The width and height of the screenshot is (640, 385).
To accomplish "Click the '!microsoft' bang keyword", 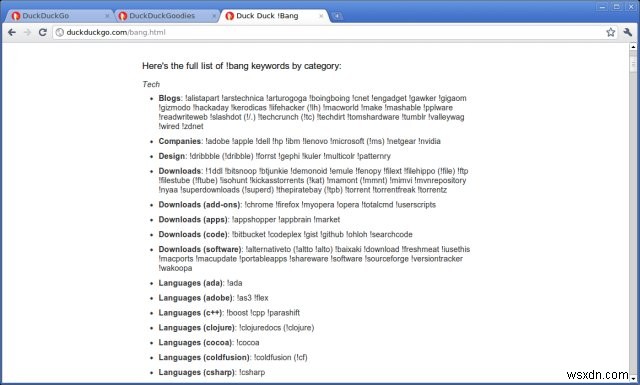I will [x=347, y=141].
